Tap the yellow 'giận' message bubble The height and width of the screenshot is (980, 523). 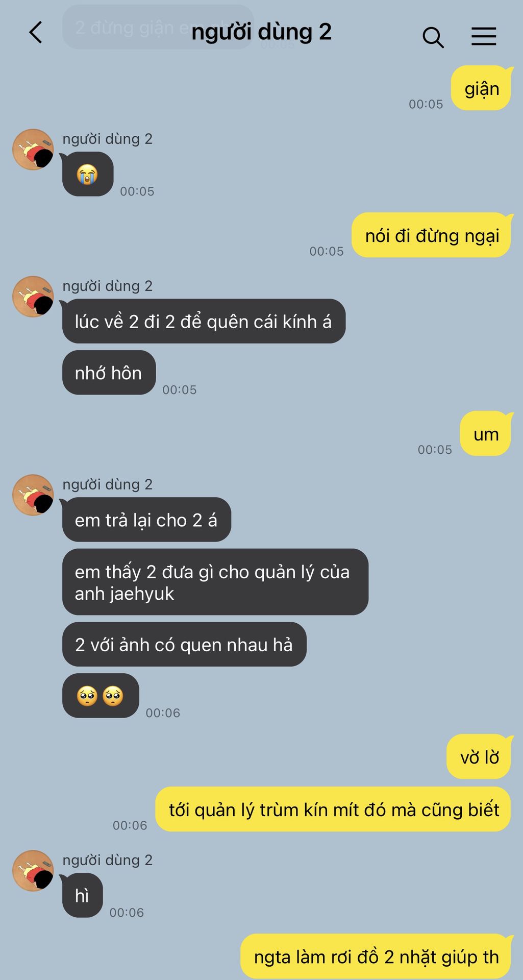pyautogui.click(x=481, y=88)
